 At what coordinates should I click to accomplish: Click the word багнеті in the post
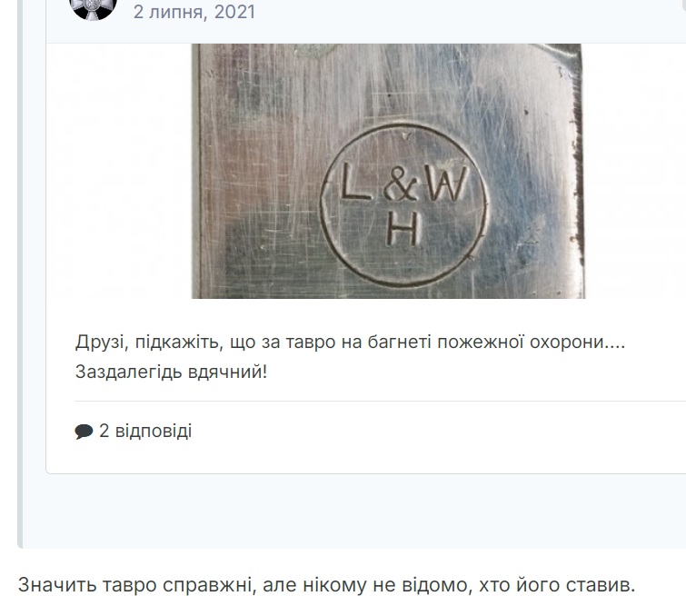point(400,343)
